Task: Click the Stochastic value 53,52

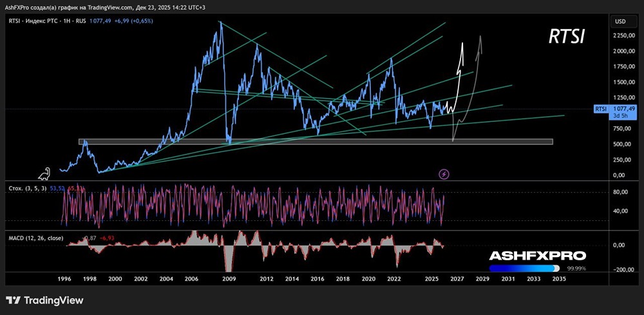Action: point(57,188)
